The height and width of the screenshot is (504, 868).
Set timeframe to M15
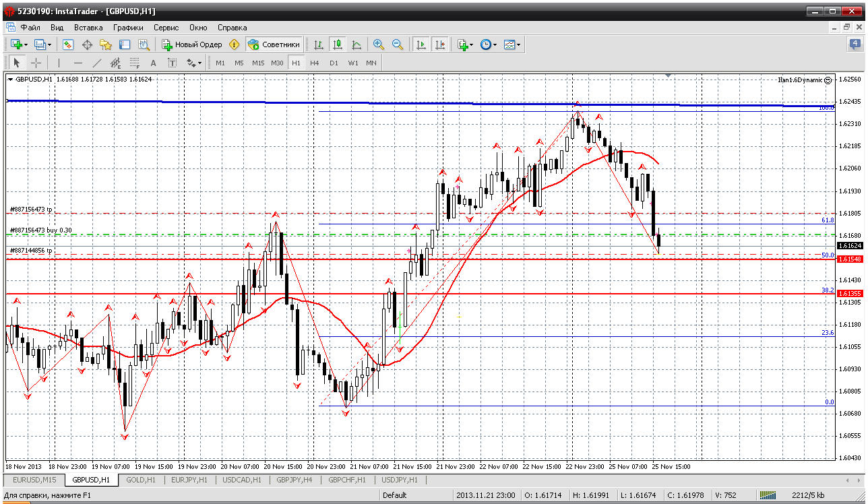pyautogui.click(x=258, y=63)
